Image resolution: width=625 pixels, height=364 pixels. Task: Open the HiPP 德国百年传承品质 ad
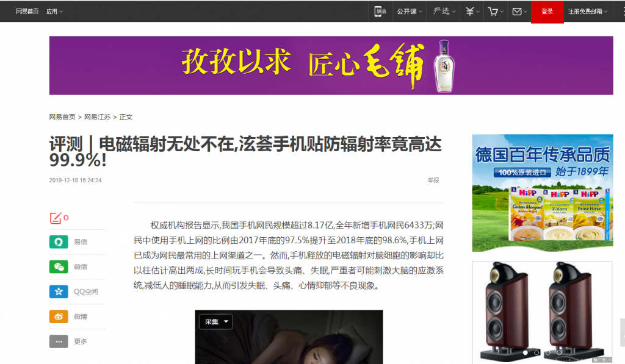point(543,193)
